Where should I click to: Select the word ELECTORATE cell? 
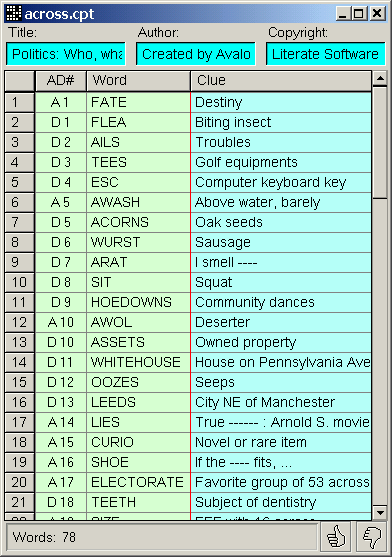138,482
